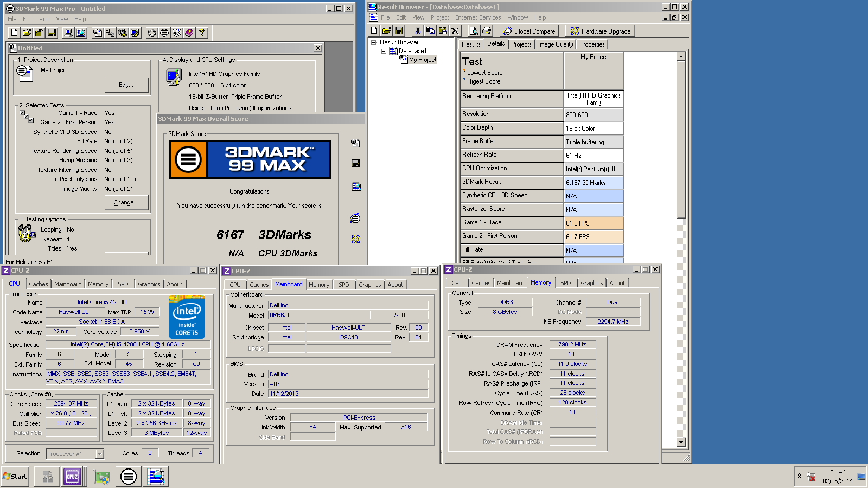Open Project menu in Result Browser
Screen dimensions: 868x488
click(x=440, y=17)
